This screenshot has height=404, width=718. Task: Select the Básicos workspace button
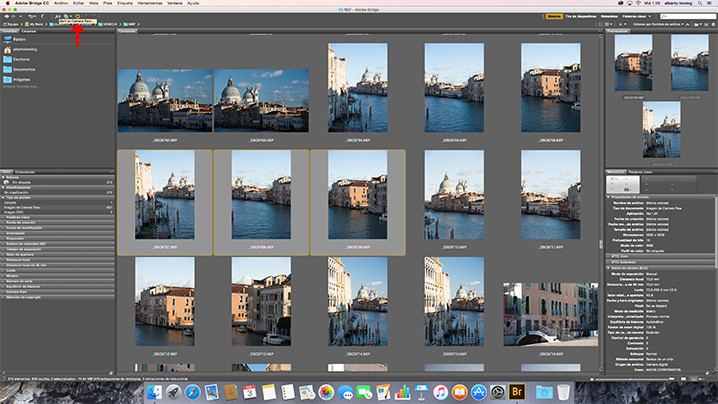554,16
